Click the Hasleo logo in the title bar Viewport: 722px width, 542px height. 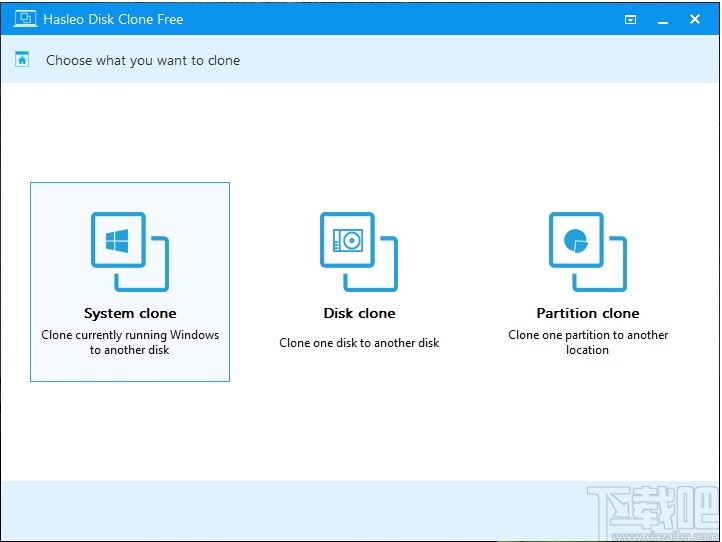pyautogui.click(x=25, y=19)
